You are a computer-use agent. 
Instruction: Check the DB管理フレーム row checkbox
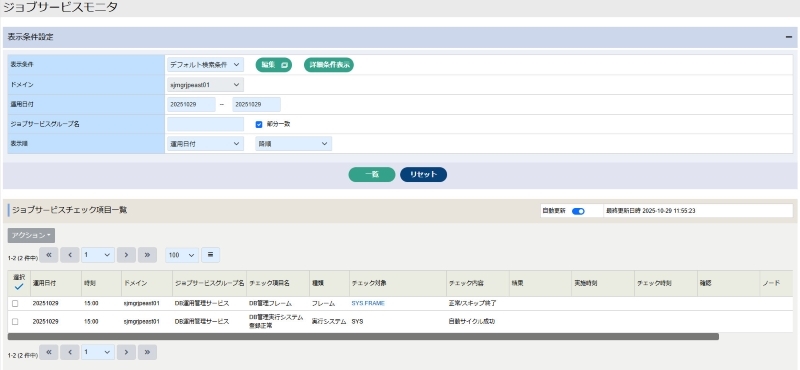pyautogui.click(x=15, y=303)
